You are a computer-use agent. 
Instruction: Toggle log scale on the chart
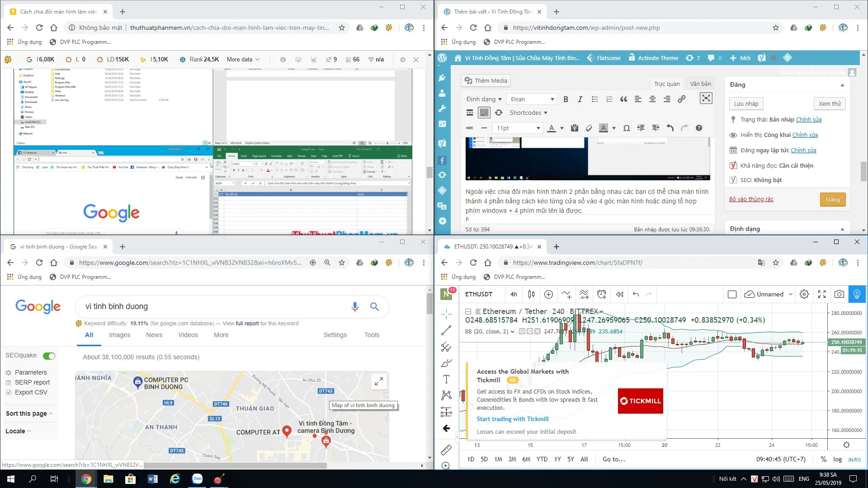pos(837,459)
